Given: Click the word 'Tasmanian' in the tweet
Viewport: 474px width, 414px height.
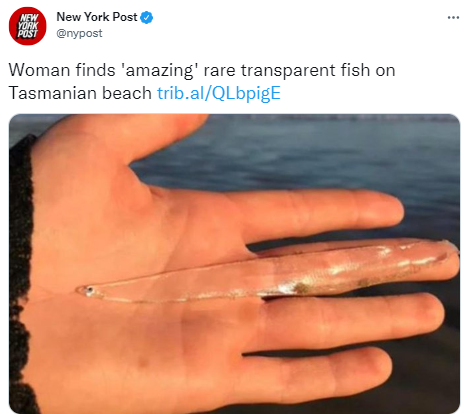Looking at the screenshot, I should [x=53, y=93].
